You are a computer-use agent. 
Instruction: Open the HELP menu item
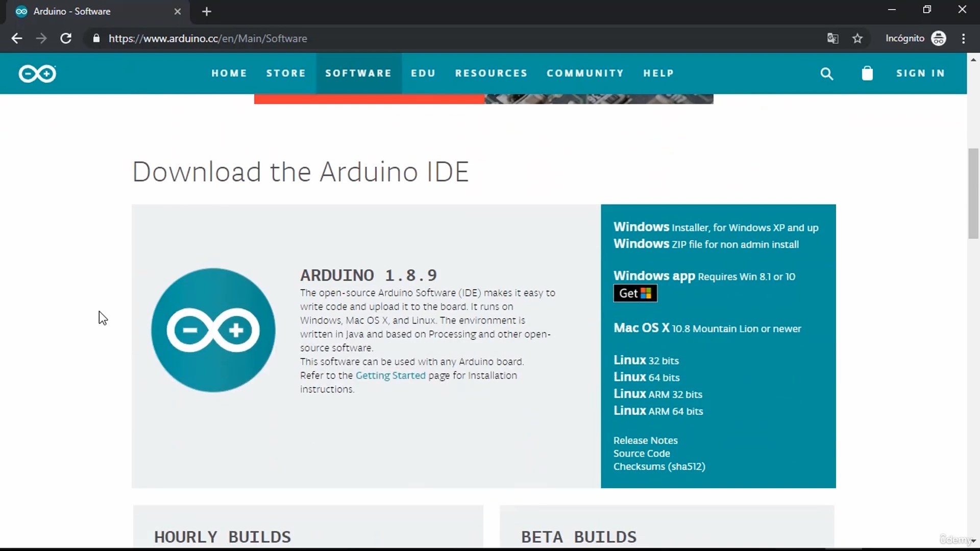[658, 73]
